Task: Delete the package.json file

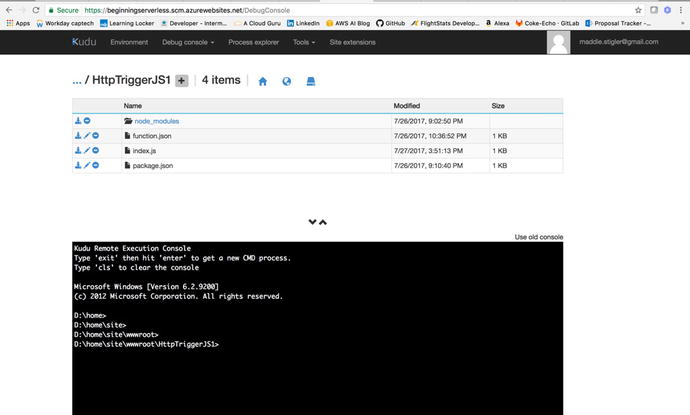Action: (x=96, y=165)
